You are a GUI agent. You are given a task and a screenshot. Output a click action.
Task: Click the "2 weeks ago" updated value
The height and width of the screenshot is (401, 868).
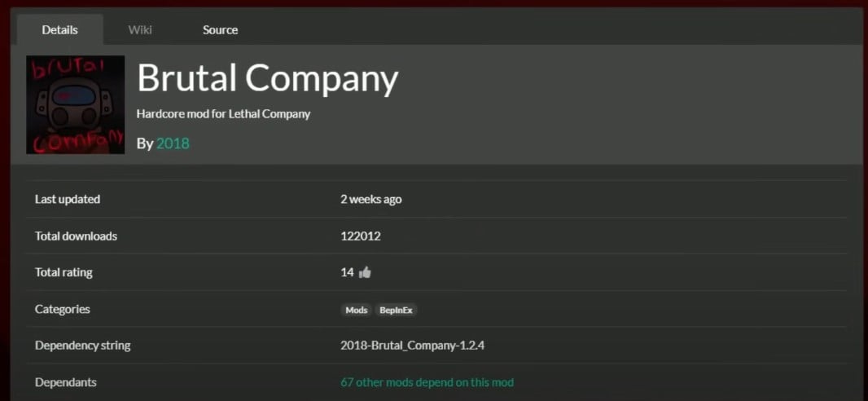coord(370,199)
